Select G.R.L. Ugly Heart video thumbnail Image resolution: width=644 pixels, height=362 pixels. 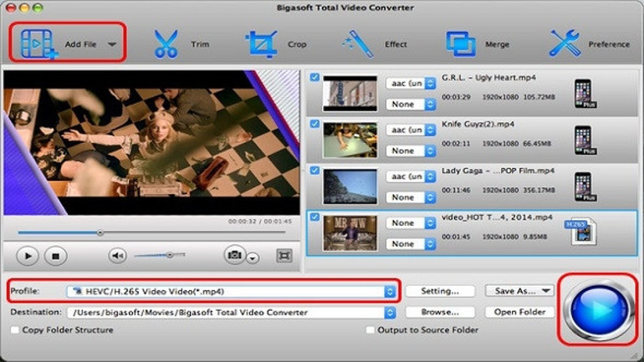pyautogui.click(x=350, y=93)
